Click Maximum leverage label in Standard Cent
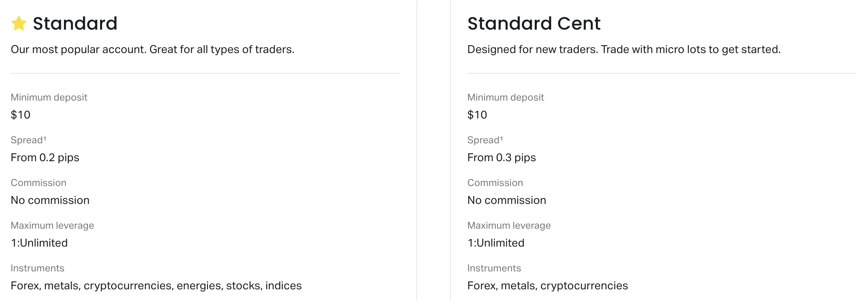 click(x=509, y=225)
